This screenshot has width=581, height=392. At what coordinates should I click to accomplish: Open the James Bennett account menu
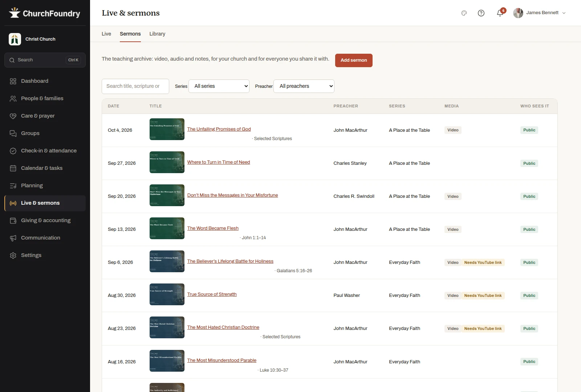click(540, 13)
